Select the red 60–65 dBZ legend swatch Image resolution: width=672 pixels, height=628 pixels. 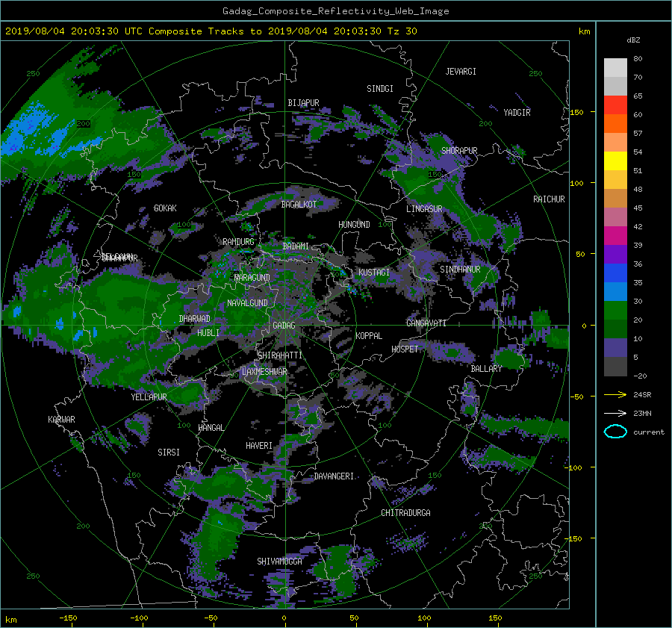click(615, 105)
